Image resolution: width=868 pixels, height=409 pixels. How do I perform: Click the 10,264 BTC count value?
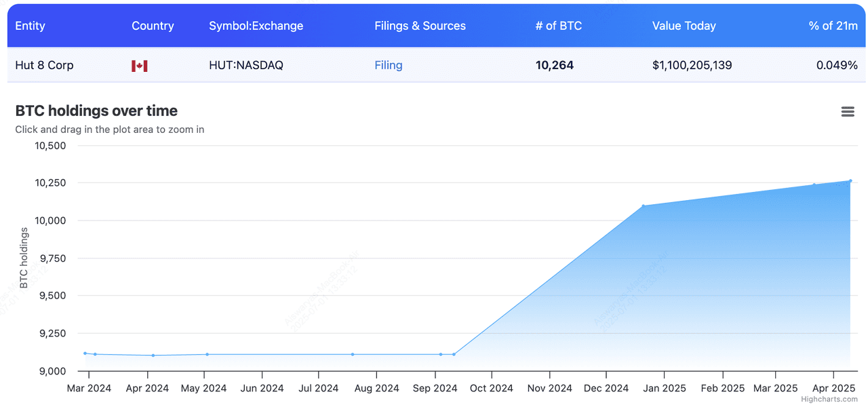(x=554, y=65)
